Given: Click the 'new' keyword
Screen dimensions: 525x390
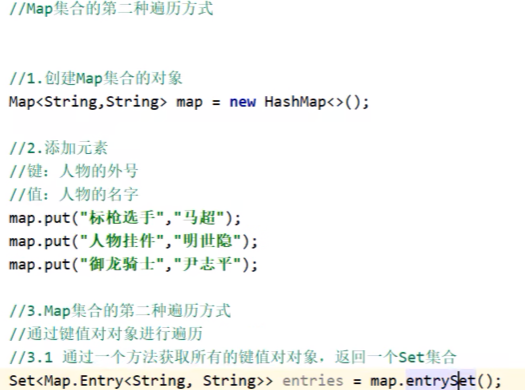Looking at the screenshot, I should pos(242,102).
